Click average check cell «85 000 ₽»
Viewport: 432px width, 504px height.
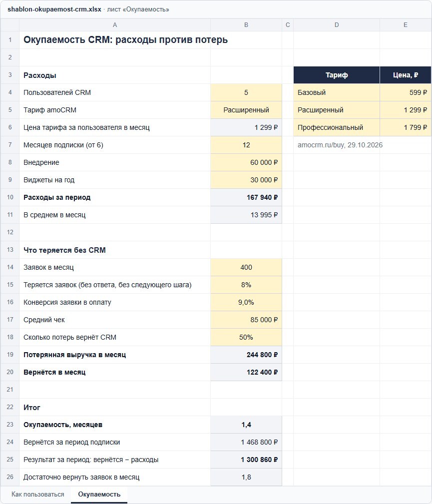pyautogui.click(x=246, y=320)
